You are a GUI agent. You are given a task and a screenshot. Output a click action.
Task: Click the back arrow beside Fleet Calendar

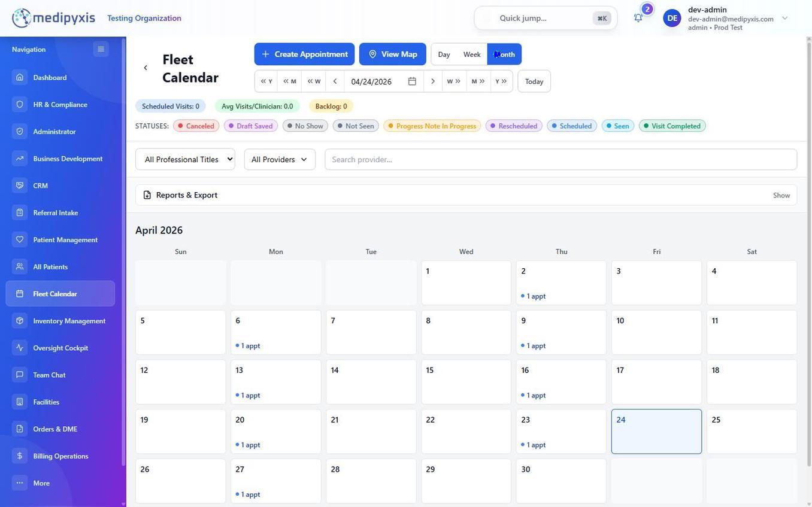(146, 68)
